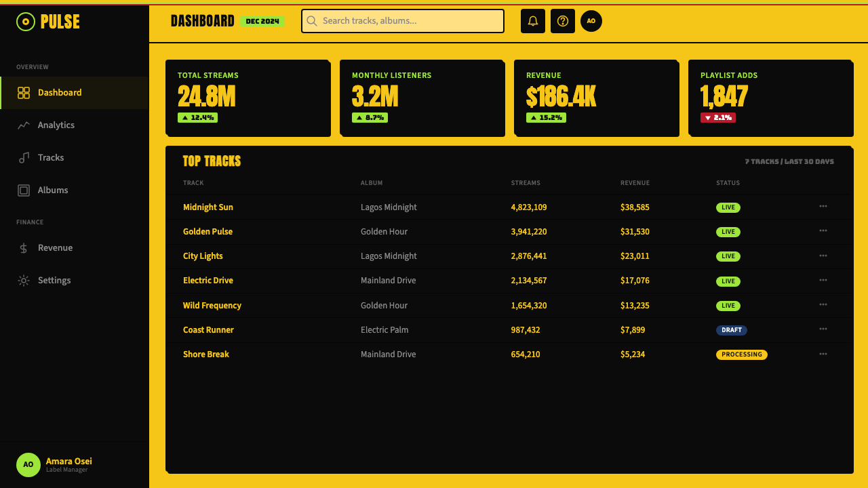The image size is (868, 488).
Task: Open more options for Midnight Sun
Action: pyautogui.click(x=823, y=206)
